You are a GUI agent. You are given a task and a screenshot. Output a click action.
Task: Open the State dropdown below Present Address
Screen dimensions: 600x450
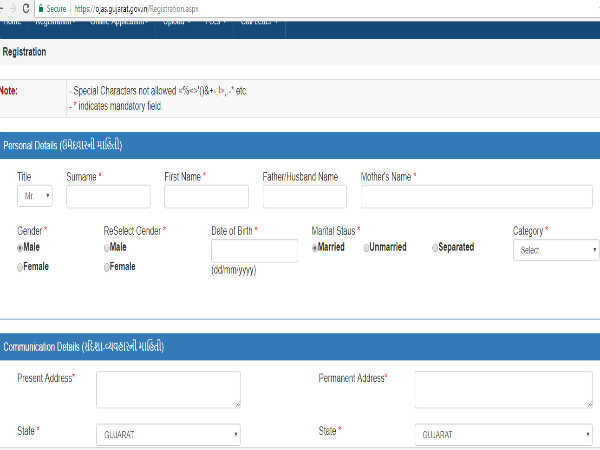pos(168,435)
